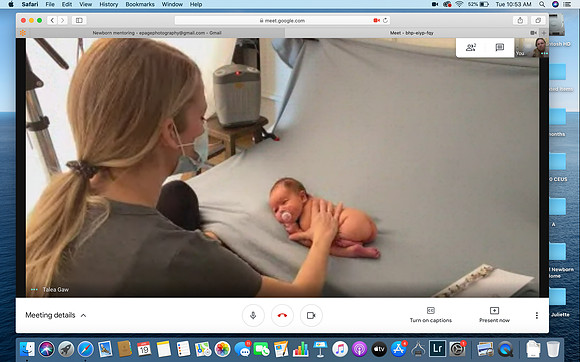Open Apple TV in the Dock
Viewport: 580px width, 362px height.
[x=379, y=349]
